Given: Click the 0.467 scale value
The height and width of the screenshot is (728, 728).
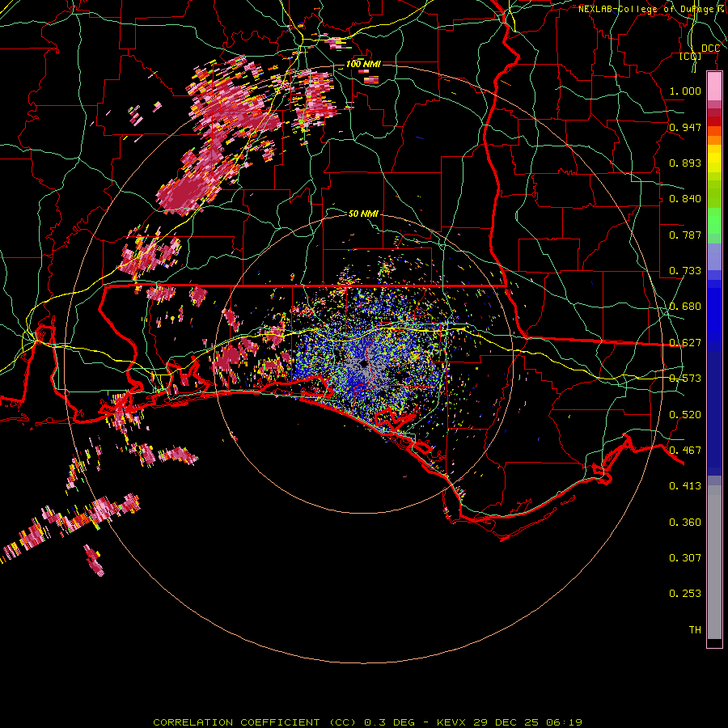Looking at the screenshot, I should tap(685, 451).
